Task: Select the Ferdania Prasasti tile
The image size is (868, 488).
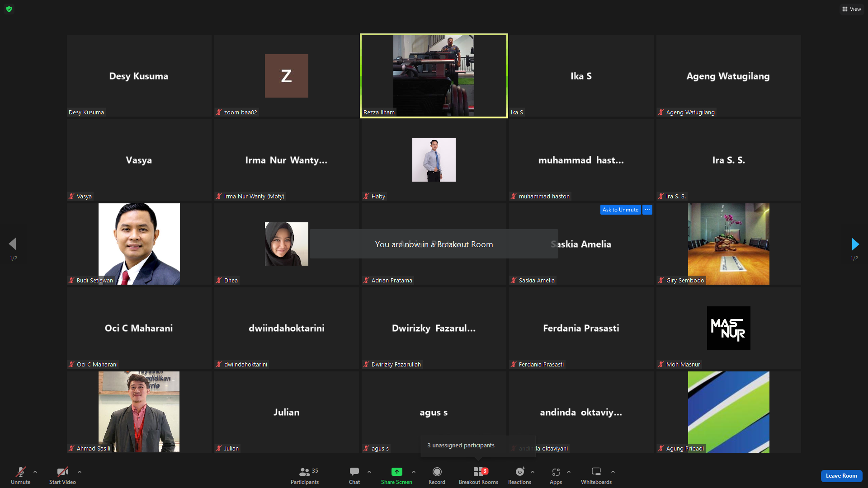Action: 581,328
